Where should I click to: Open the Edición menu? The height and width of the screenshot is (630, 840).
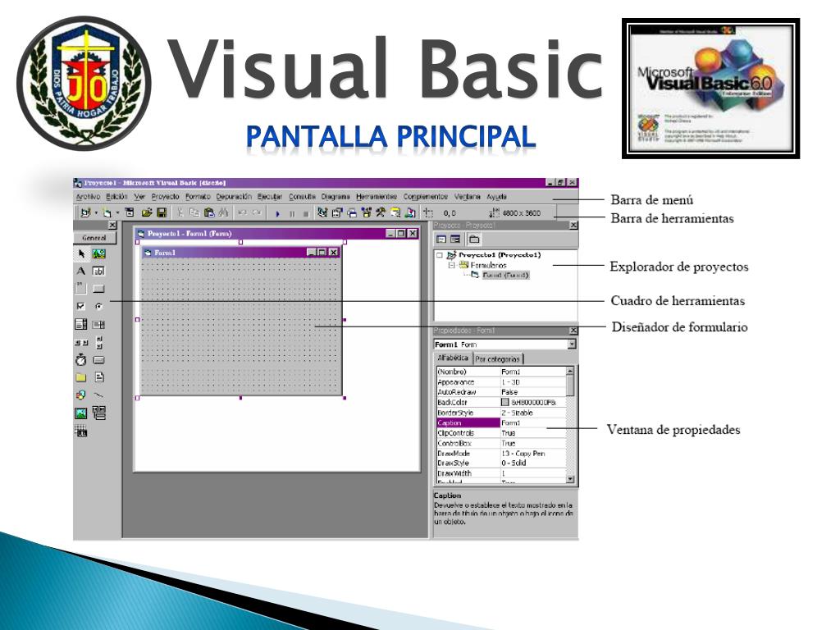[x=116, y=197]
